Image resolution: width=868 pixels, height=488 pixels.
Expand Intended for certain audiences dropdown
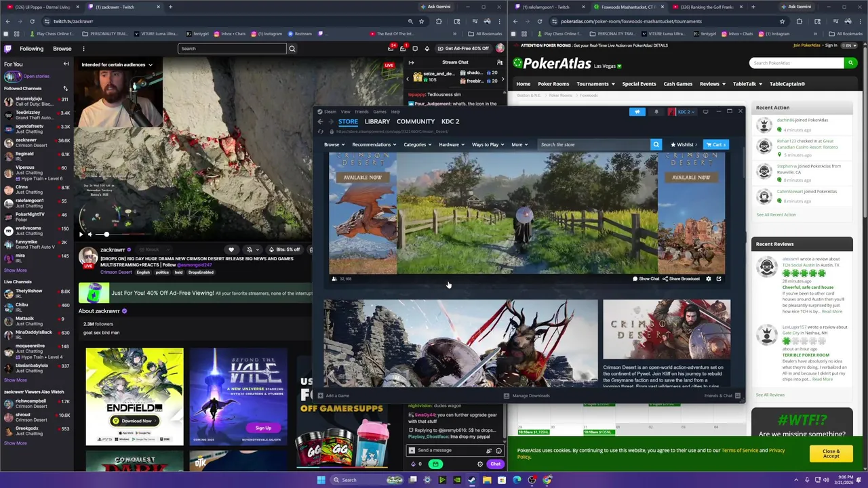(x=117, y=64)
